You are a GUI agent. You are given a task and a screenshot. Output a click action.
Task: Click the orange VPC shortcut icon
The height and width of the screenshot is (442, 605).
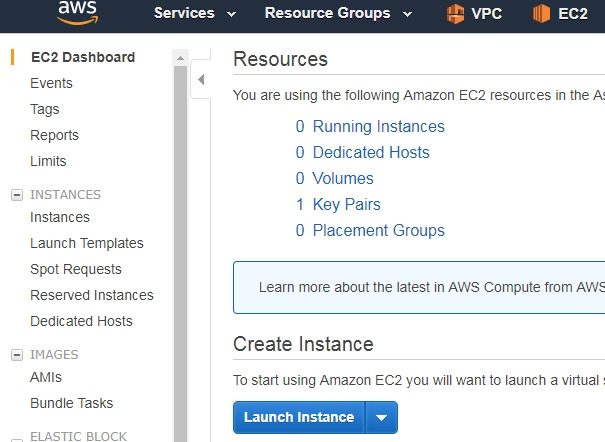456,13
